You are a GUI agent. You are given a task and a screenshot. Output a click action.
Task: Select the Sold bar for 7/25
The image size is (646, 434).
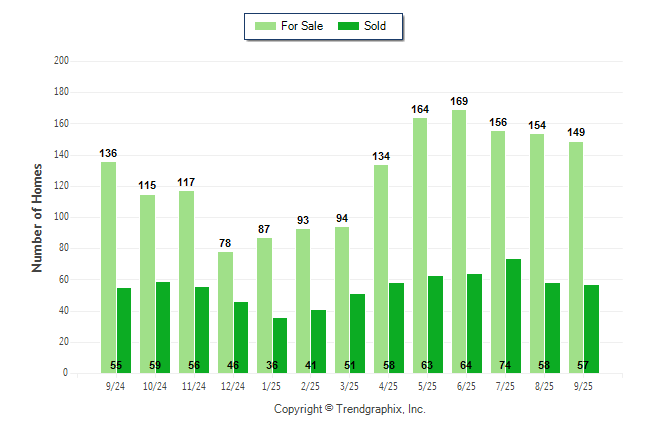[x=513, y=316]
